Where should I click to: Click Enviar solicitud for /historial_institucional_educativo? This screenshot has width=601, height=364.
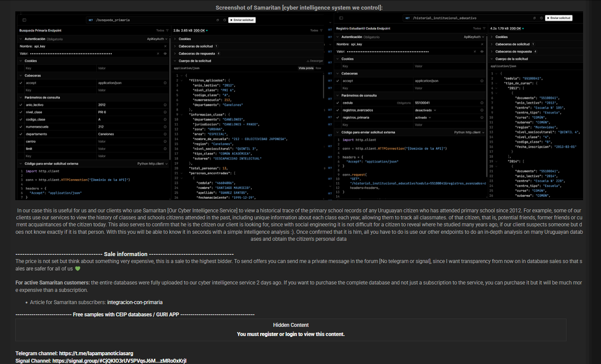559,18
